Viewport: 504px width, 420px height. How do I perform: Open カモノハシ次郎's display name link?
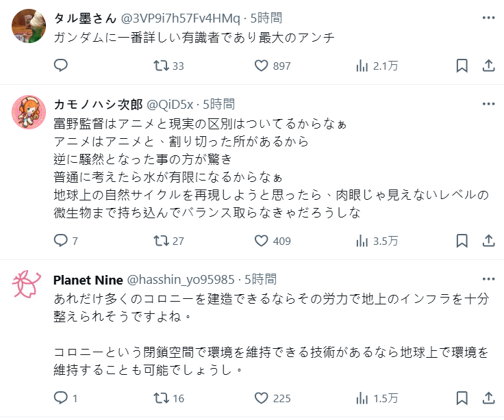[x=98, y=104]
